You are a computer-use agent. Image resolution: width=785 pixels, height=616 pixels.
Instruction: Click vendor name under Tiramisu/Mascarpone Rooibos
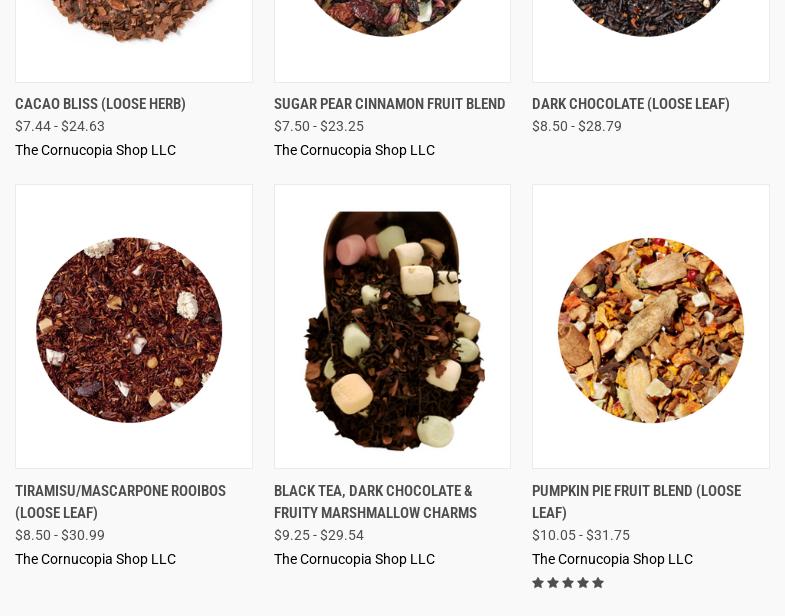(96, 559)
